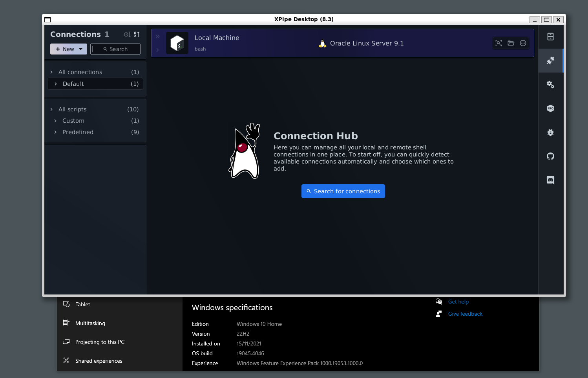Select Multitasking in Windows Settings

[90, 323]
